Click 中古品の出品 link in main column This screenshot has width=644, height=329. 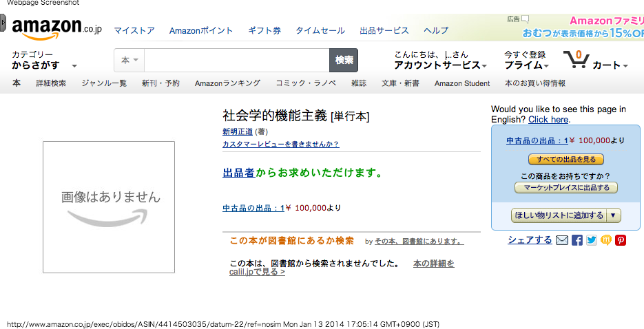253,208
